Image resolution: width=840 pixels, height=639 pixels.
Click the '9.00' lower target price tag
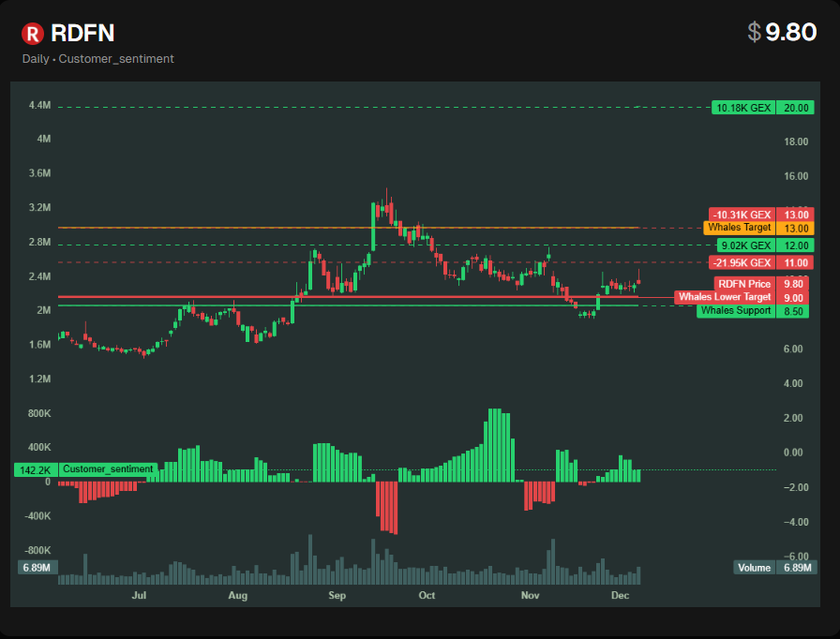(793, 298)
